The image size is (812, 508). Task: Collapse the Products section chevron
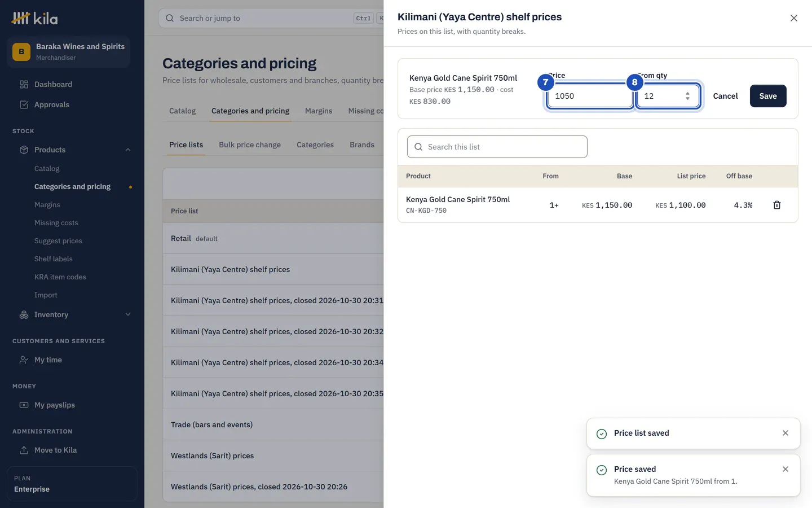point(128,150)
